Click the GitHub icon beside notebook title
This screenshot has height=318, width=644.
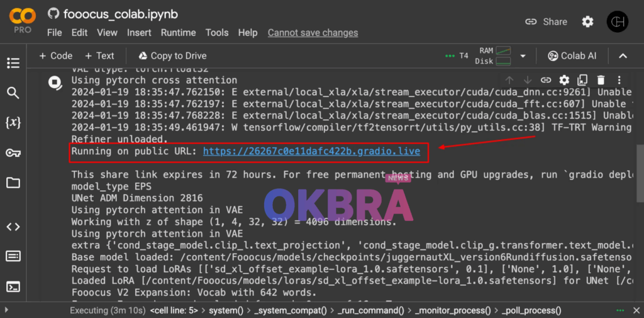53,14
